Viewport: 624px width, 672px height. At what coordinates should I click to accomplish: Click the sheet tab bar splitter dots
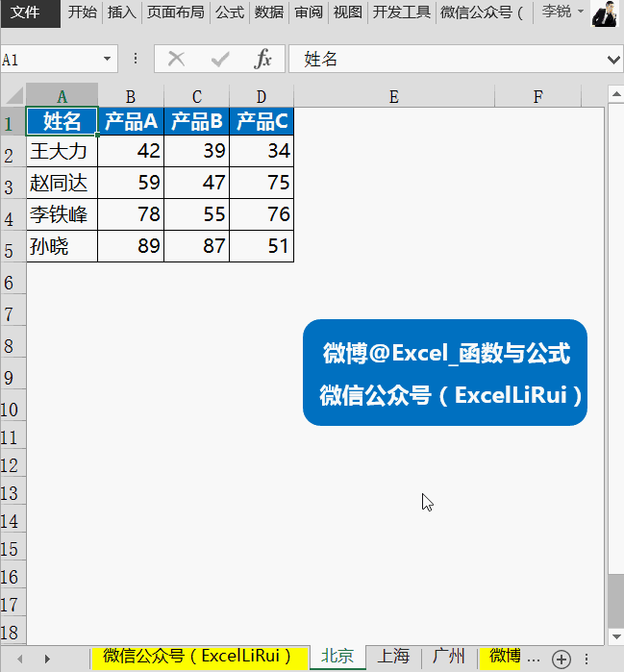coord(587,659)
